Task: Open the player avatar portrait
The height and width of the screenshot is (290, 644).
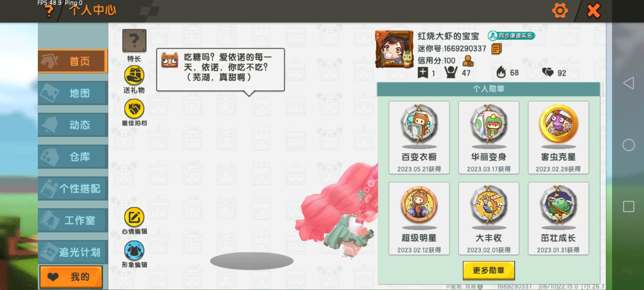Action: (x=394, y=49)
